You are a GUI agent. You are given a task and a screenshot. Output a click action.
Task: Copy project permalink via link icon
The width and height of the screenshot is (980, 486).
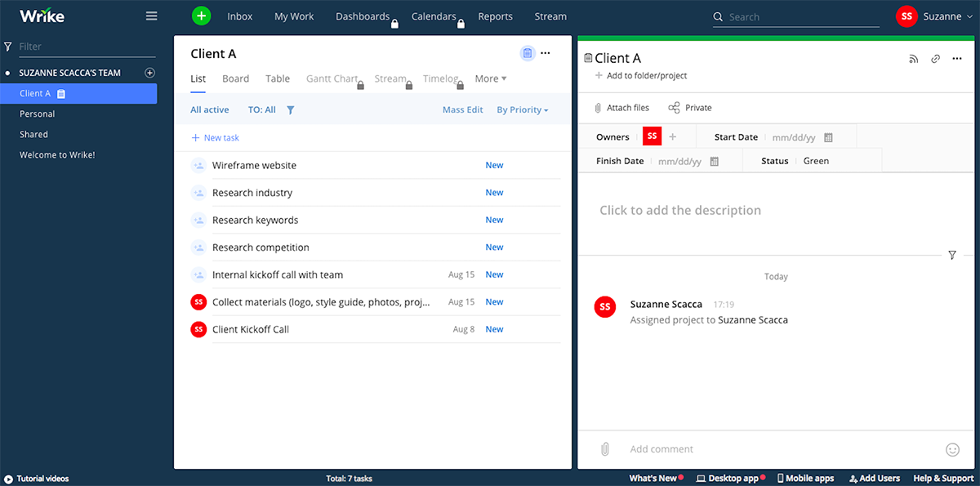[936, 59]
